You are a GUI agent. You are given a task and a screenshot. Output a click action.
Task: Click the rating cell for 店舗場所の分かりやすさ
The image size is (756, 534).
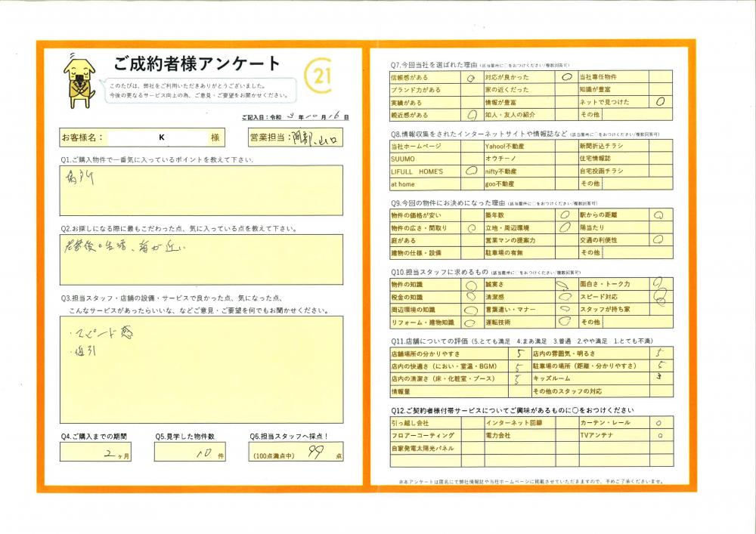519,353
